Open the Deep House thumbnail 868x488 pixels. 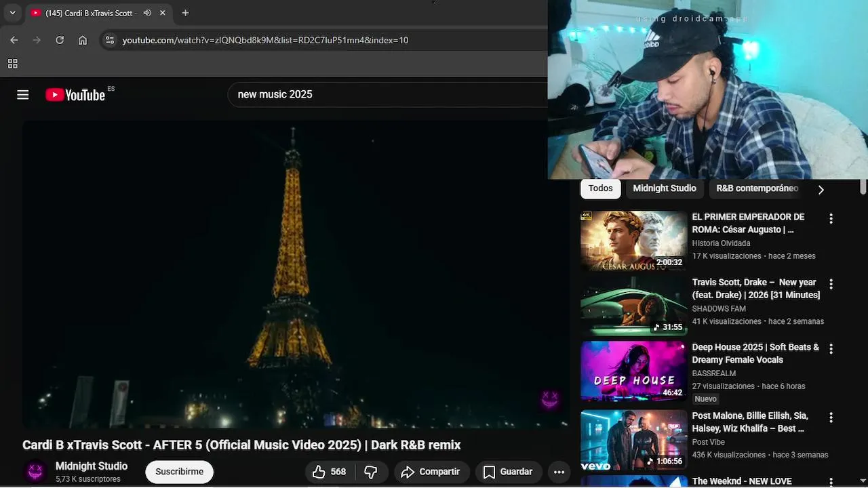634,371
